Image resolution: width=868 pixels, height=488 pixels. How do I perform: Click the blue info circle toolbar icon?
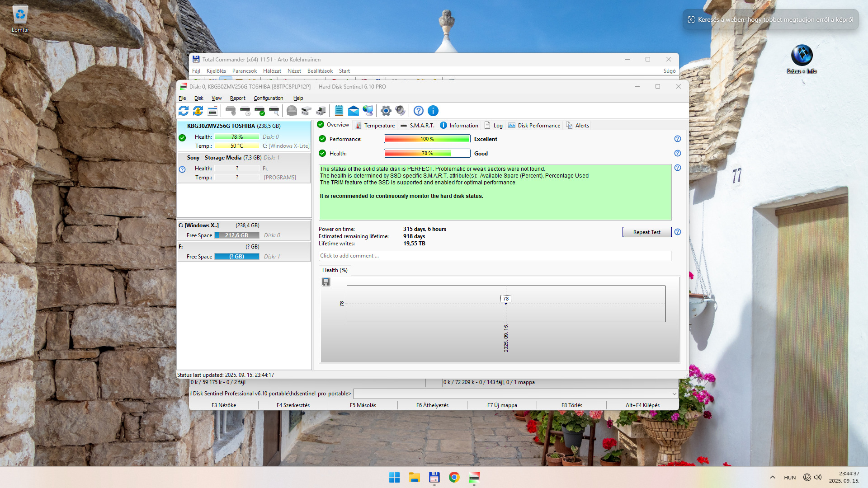click(433, 111)
